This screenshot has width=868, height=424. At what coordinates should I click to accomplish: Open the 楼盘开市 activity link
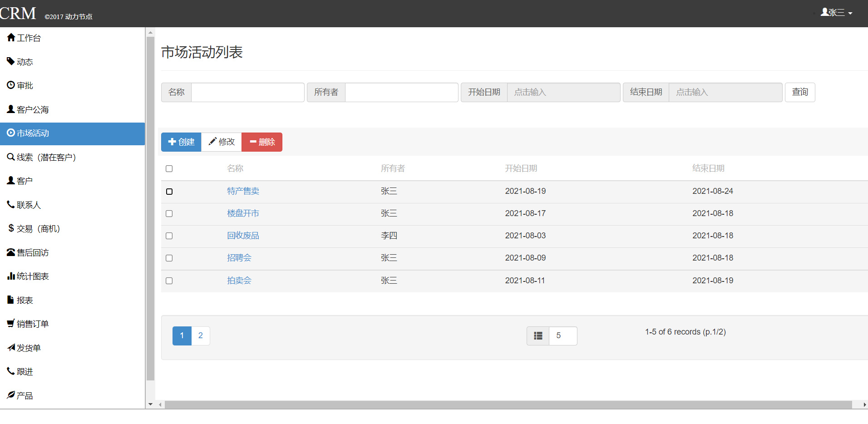(x=243, y=213)
